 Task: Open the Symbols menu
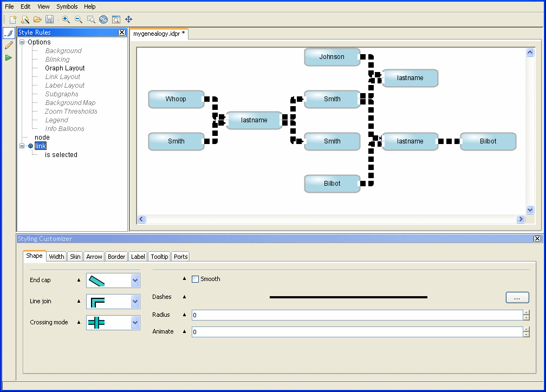tap(67, 6)
